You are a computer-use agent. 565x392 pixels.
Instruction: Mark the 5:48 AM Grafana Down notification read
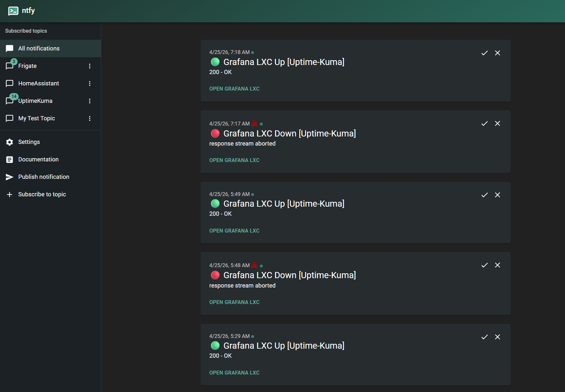[484, 265]
